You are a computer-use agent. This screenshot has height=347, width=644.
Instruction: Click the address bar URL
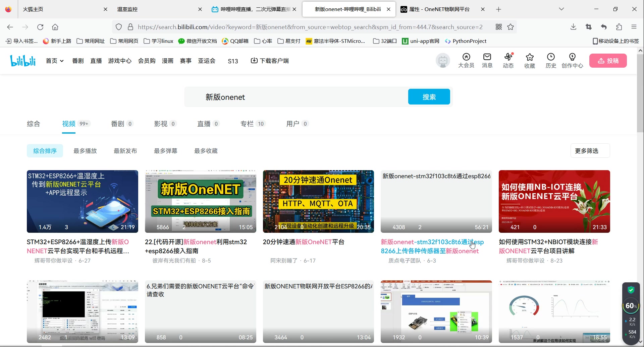point(310,27)
